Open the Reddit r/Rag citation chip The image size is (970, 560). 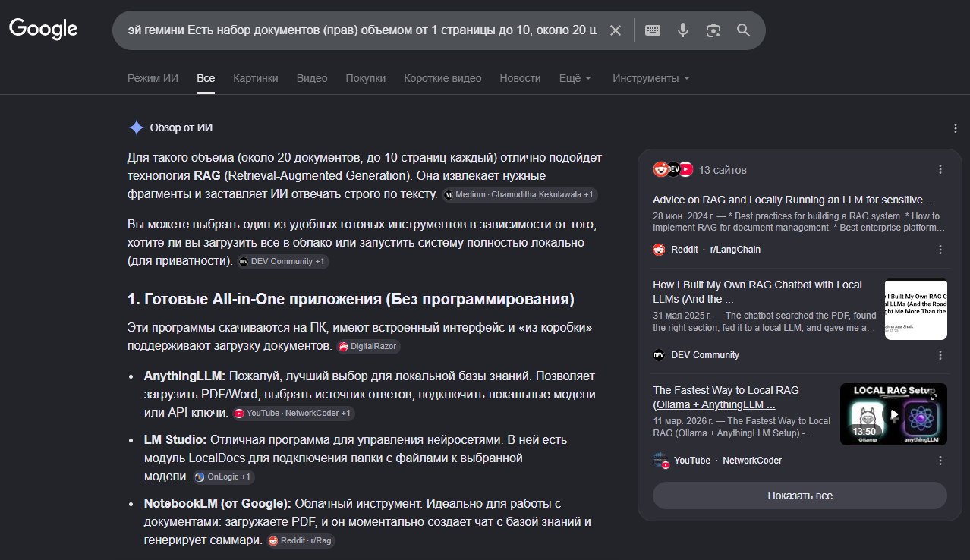(301, 540)
